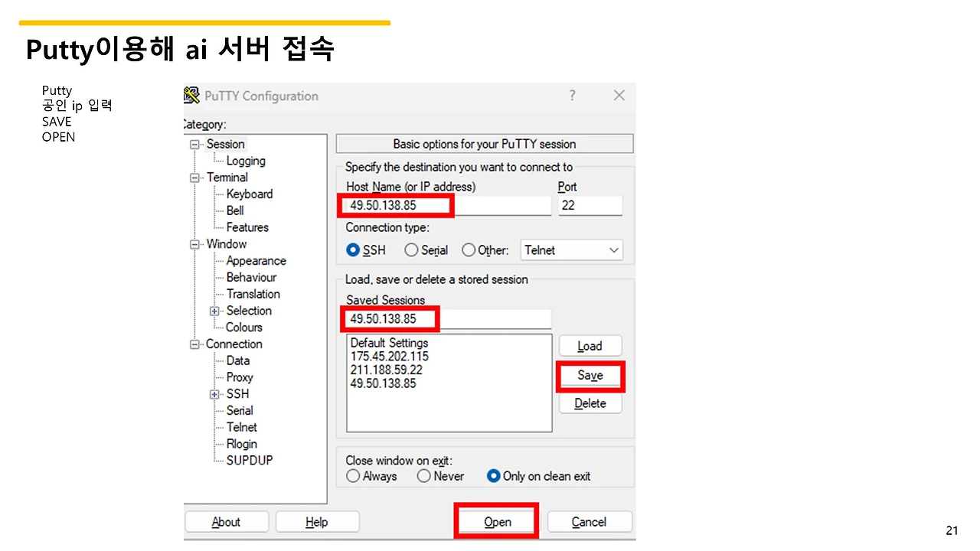Select Proxy under Connection
This screenshot has height=551, width=980.
(239, 377)
